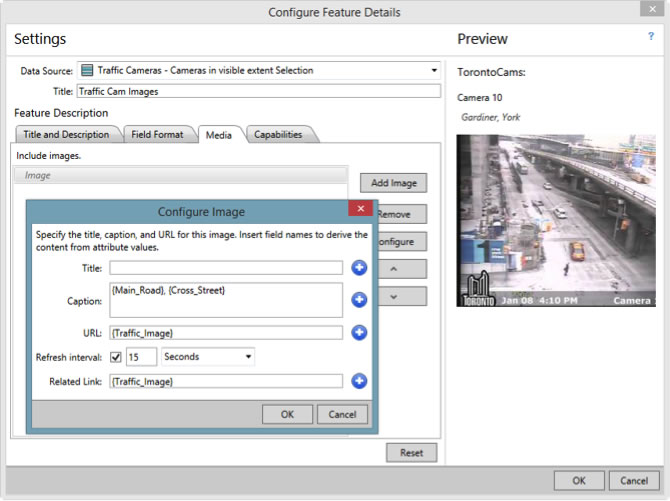Cancel the Configure Image dialog
The width and height of the screenshot is (670, 501).
(x=342, y=414)
